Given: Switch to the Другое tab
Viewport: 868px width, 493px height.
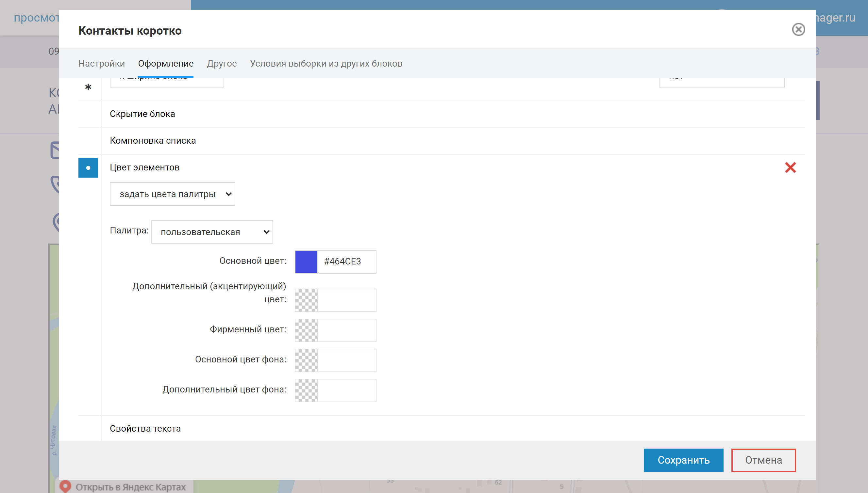Looking at the screenshot, I should [222, 64].
